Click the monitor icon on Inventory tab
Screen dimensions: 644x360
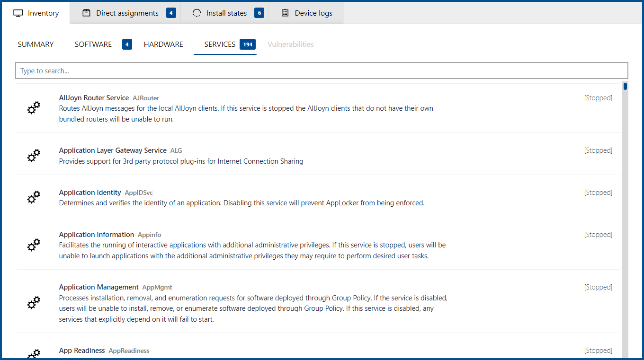pyautogui.click(x=18, y=13)
